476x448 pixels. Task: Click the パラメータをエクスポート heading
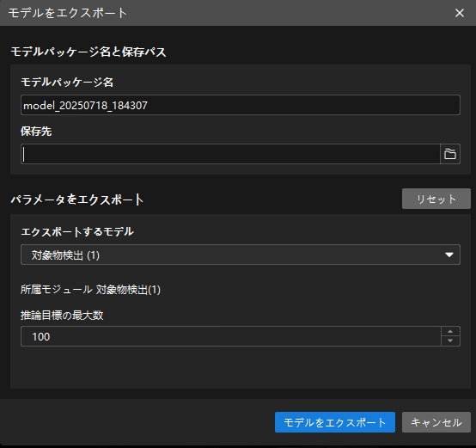[77, 199]
